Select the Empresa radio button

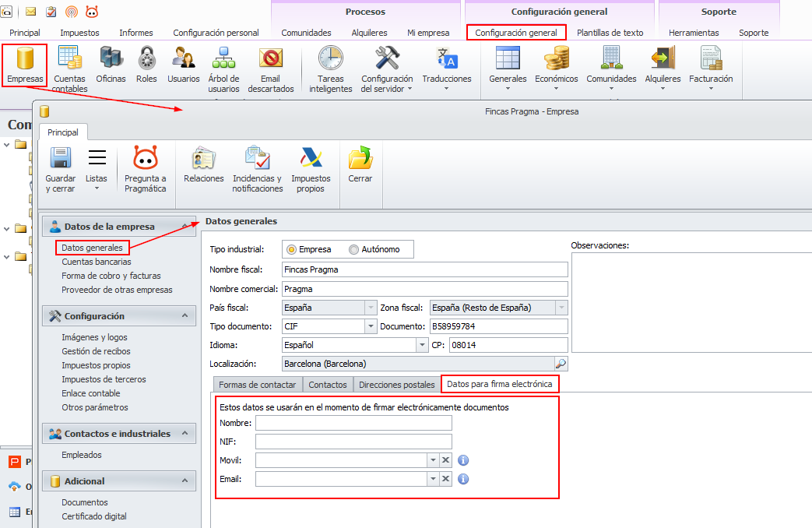pos(291,250)
